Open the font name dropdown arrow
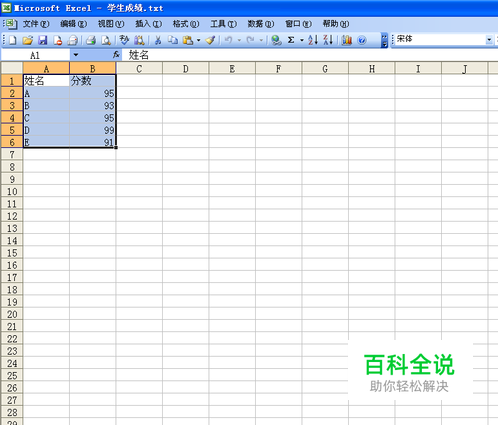 489,40
